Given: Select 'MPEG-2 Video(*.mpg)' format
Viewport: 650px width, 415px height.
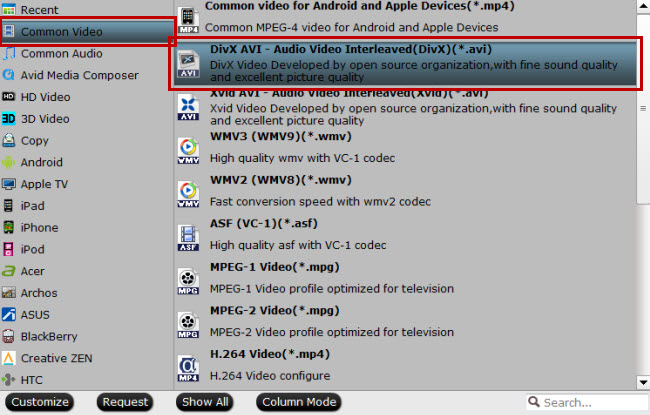Looking at the screenshot, I should (274, 311).
